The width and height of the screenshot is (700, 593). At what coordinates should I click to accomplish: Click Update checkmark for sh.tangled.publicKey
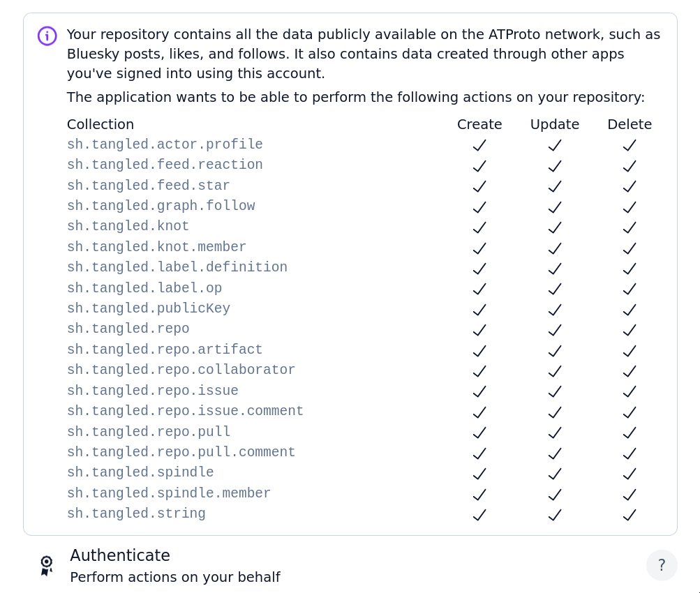click(555, 309)
